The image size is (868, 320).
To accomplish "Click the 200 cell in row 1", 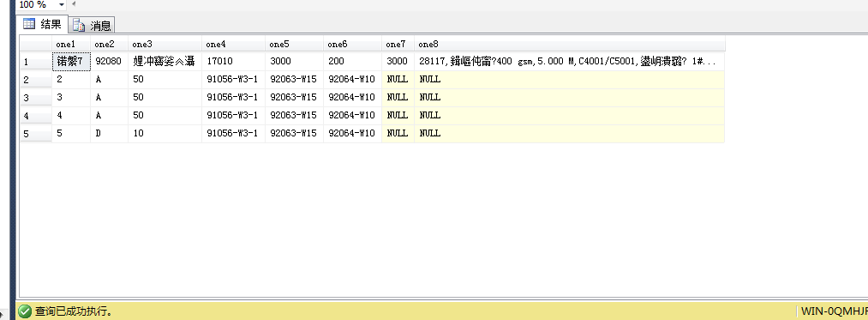I will [x=353, y=62].
